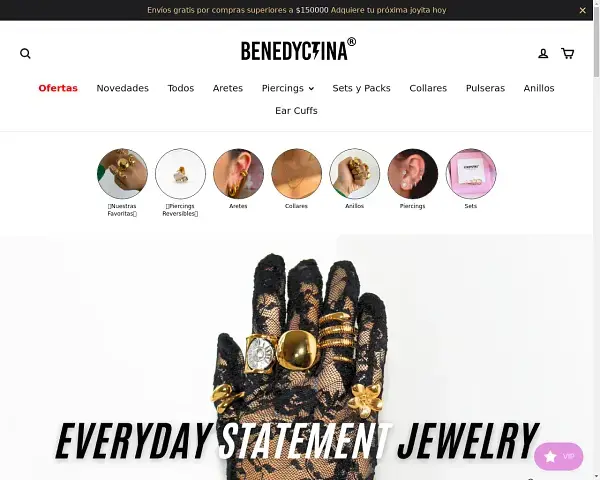Click the Benedyctina logo
Image resolution: width=600 pixels, height=480 pixels.
[x=298, y=49]
